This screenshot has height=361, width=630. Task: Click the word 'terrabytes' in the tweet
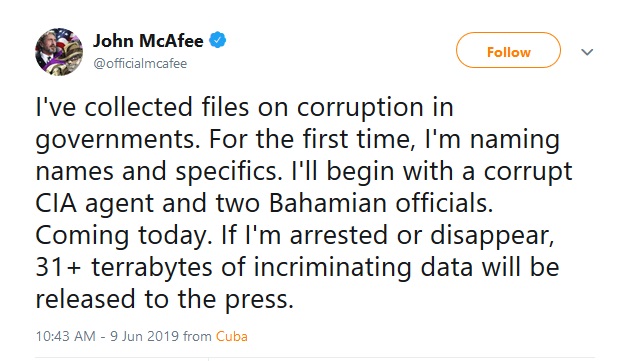coord(151,268)
